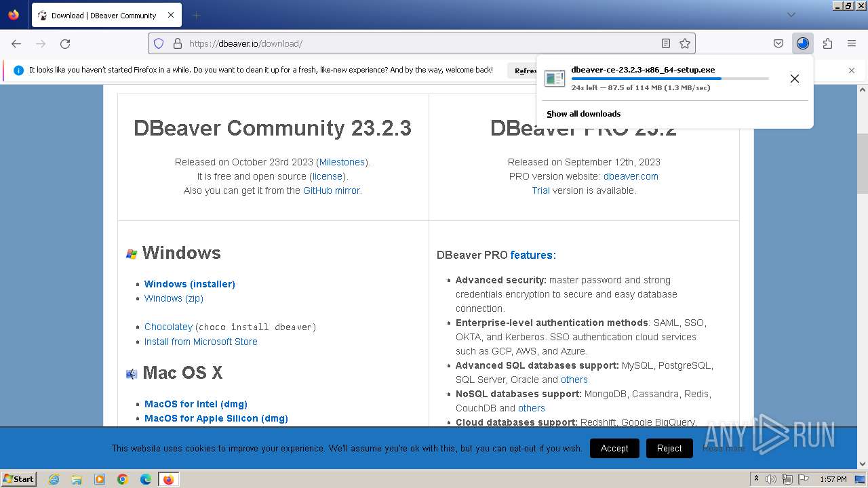Download MacOS for Intel (dmg)

point(196,404)
